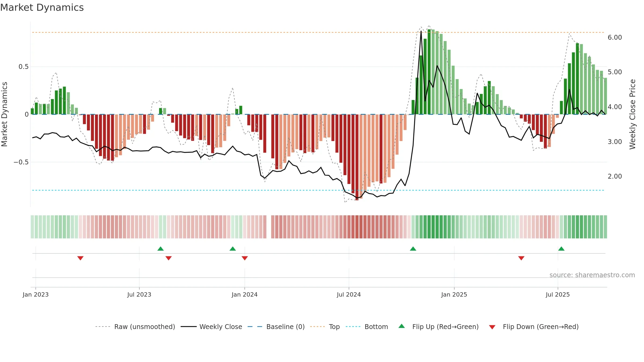The image size is (644, 362).
Task: Select the red flip-down marker in March 2023
Action: [80, 258]
